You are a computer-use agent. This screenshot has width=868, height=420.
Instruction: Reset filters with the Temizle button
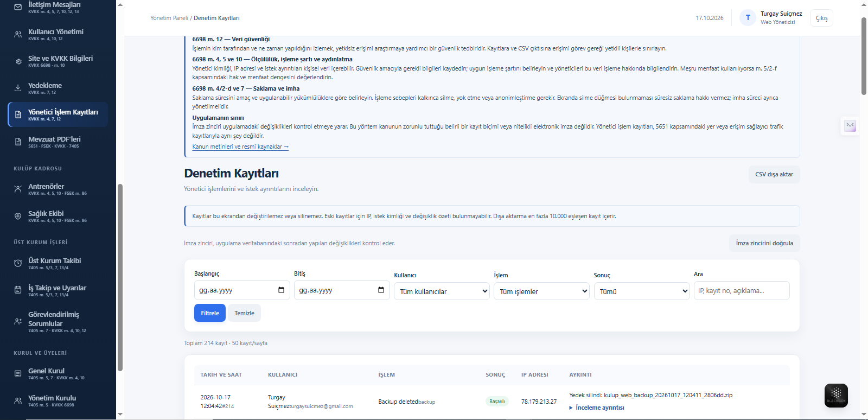(x=244, y=313)
